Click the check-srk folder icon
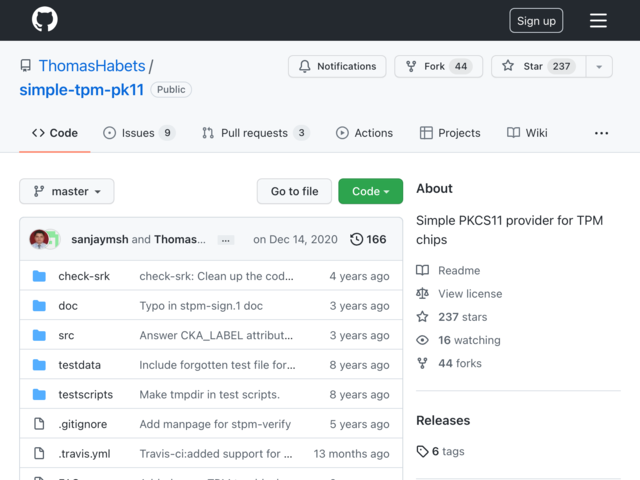The image size is (640, 480). (39, 276)
